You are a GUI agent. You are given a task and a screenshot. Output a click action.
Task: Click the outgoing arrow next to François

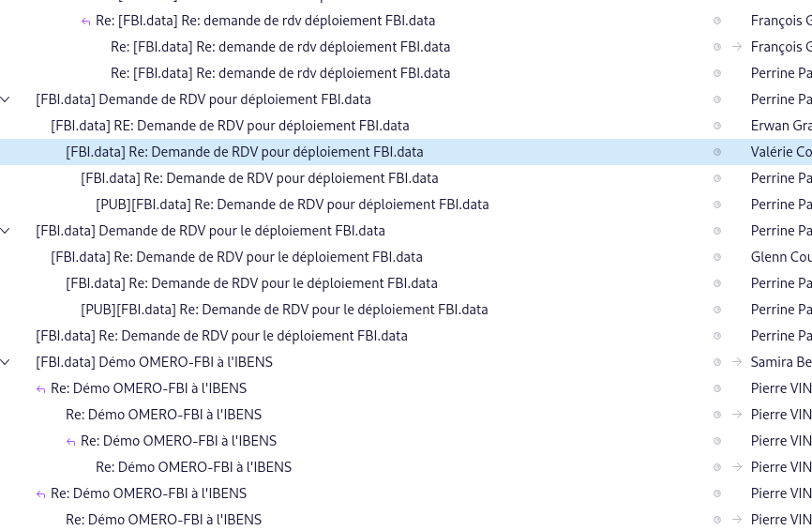click(x=737, y=47)
